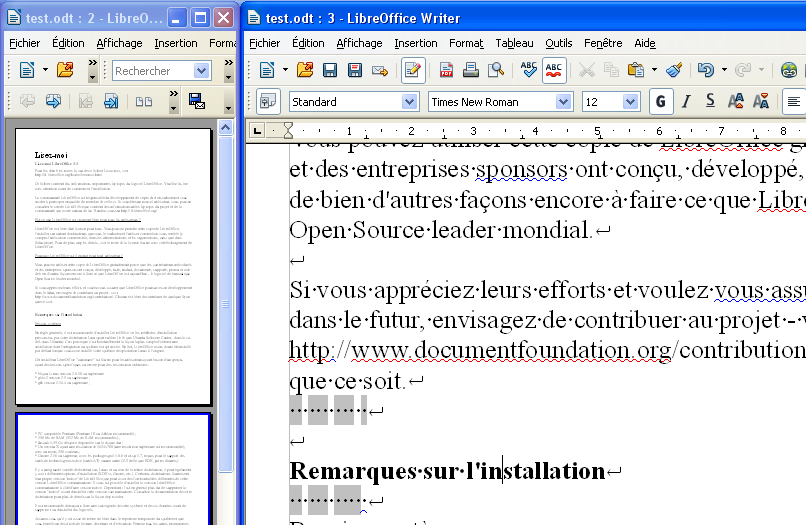
Task: Open Édition menu in test.odt : 3 window
Action: (x=308, y=43)
